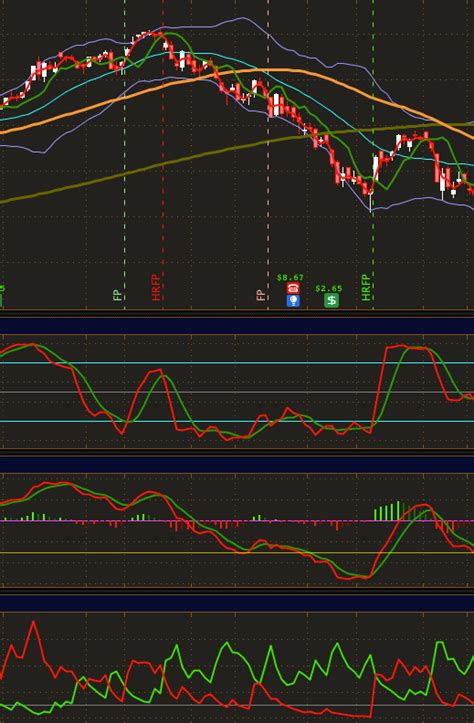Click the dark blue header above bottom oscillator panel
The image size is (474, 723).
click(x=237, y=603)
